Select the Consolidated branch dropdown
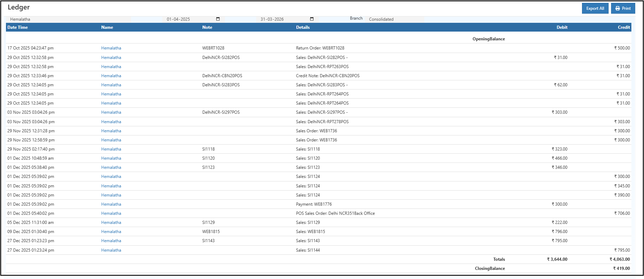Viewport: 644px width, 279px height. (x=395, y=19)
